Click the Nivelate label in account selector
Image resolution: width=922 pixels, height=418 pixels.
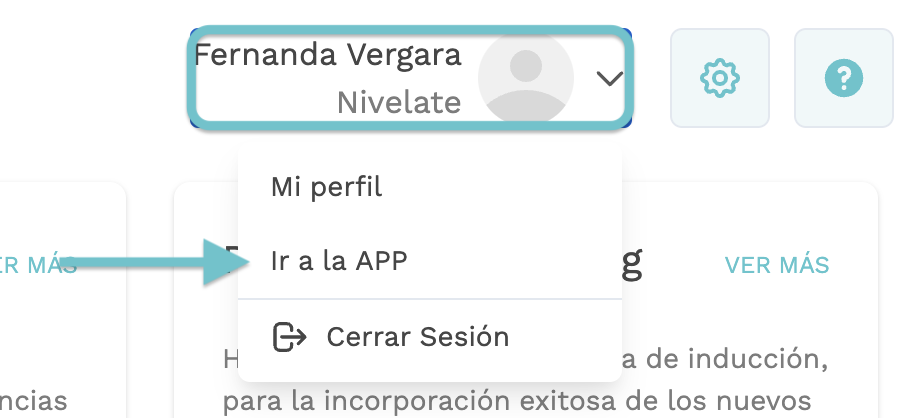[399, 103]
